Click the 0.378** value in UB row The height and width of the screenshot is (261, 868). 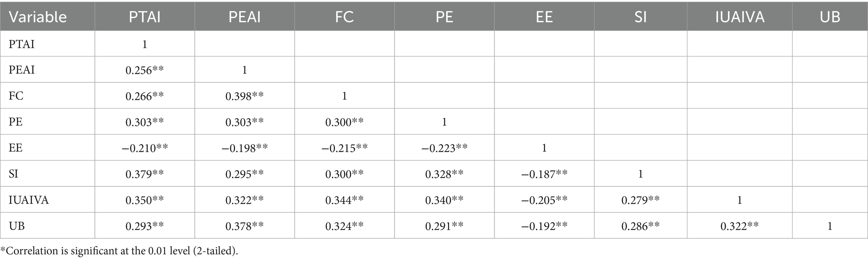point(244,226)
